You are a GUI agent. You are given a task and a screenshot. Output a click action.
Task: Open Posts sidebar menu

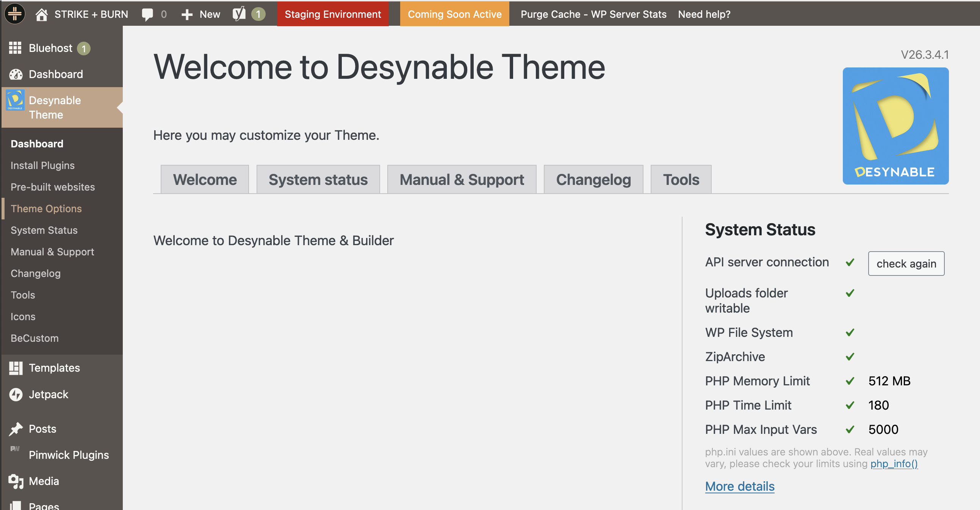62,429
